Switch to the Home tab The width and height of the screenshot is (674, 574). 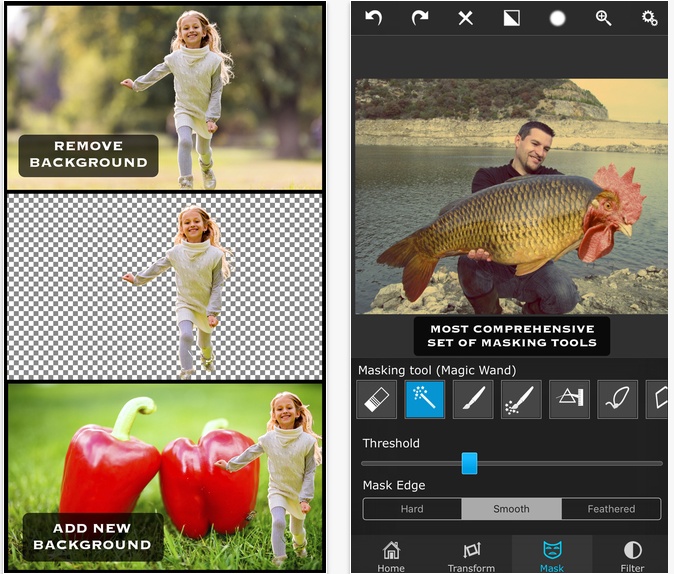pos(391,556)
